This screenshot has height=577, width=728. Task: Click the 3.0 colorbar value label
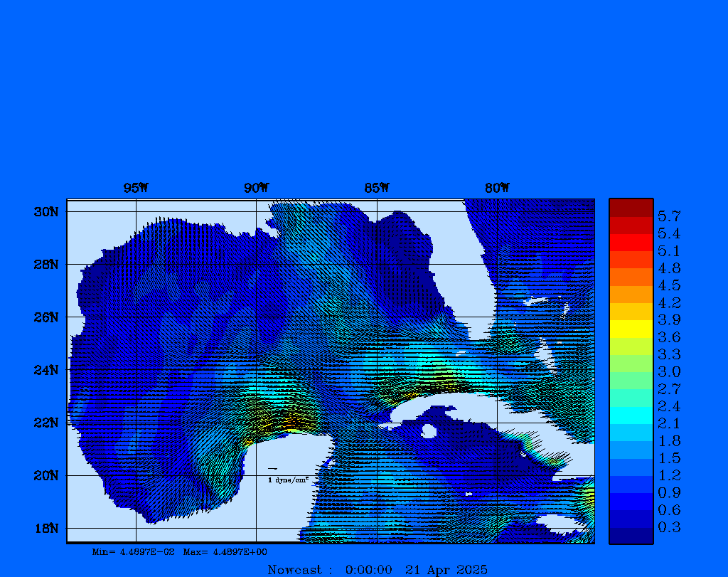click(668, 372)
